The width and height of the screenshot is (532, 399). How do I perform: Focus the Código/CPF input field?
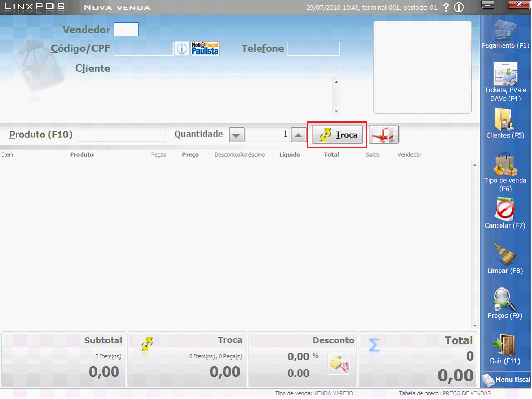pyautogui.click(x=143, y=48)
